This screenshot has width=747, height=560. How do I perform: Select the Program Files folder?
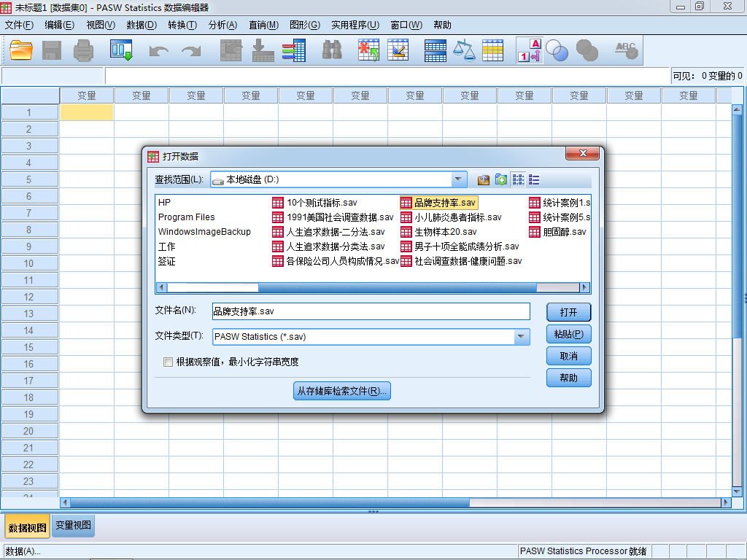click(x=186, y=217)
